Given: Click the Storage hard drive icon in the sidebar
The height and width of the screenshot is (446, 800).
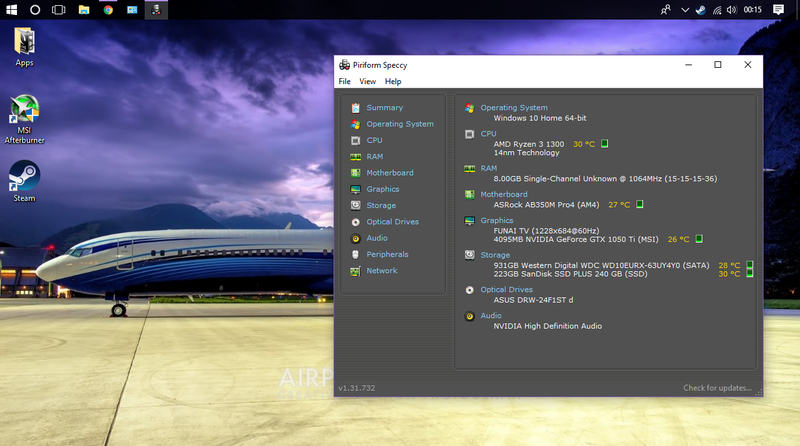Looking at the screenshot, I should [x=356, y=206].
